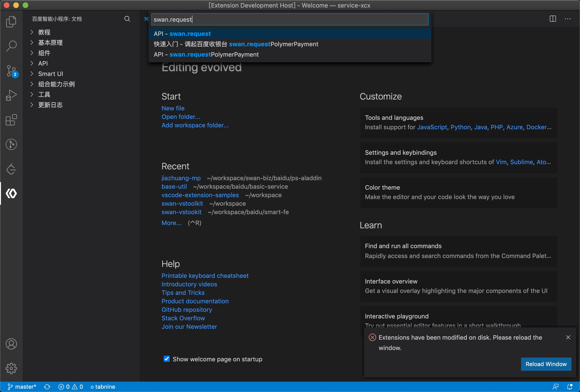
Task: Open the editor More Actions ellipsis
Action: [568, 19]
